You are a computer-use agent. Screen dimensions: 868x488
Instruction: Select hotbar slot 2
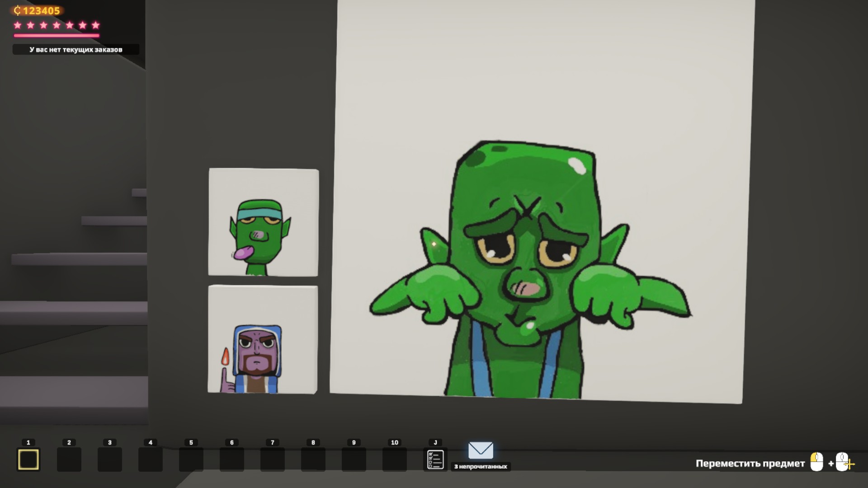(x=69, y=460)
